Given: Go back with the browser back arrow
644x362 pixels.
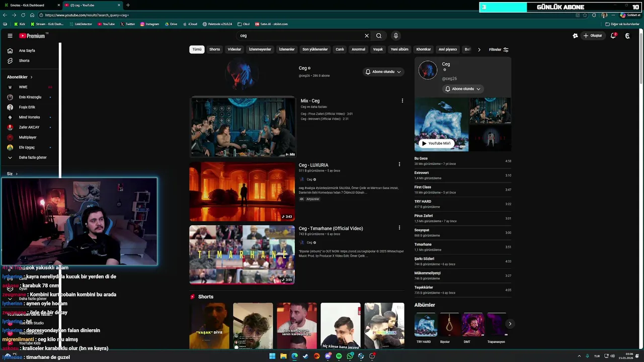Looking at the screenshot, I should pos(5,15).
